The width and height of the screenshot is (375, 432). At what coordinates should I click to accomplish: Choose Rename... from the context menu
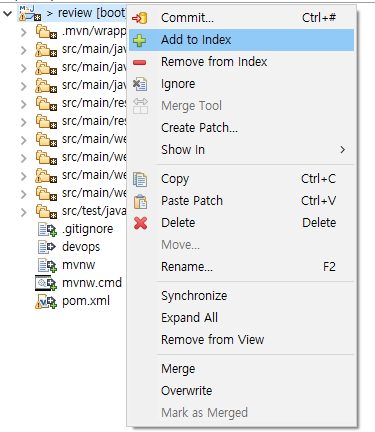pyautogui.click(x=187, y=267)
